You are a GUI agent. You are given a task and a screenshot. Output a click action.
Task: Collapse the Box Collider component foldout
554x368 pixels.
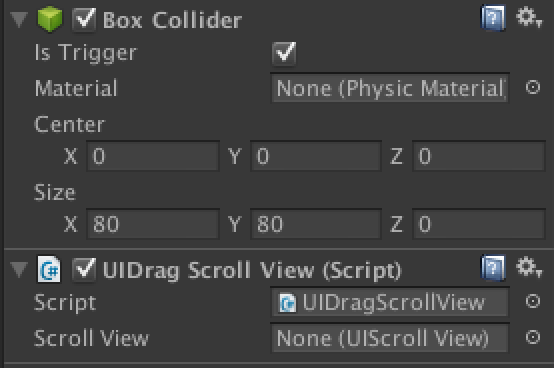pos(19,19)
